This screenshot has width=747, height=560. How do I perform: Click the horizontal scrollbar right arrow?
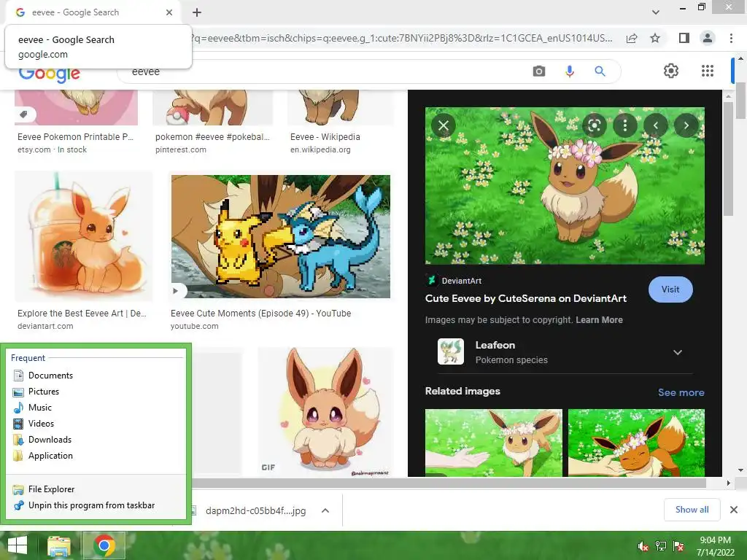pyautogui.click(x=728, y=483)
